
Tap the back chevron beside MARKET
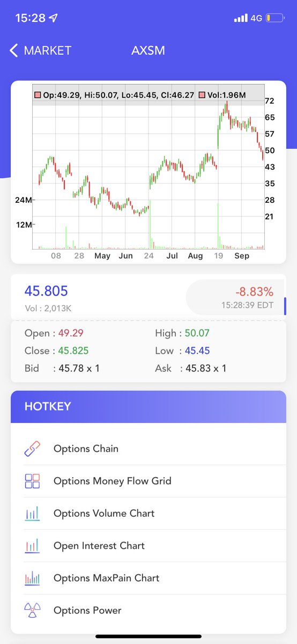pyautogui.click(x=14, y=50)
